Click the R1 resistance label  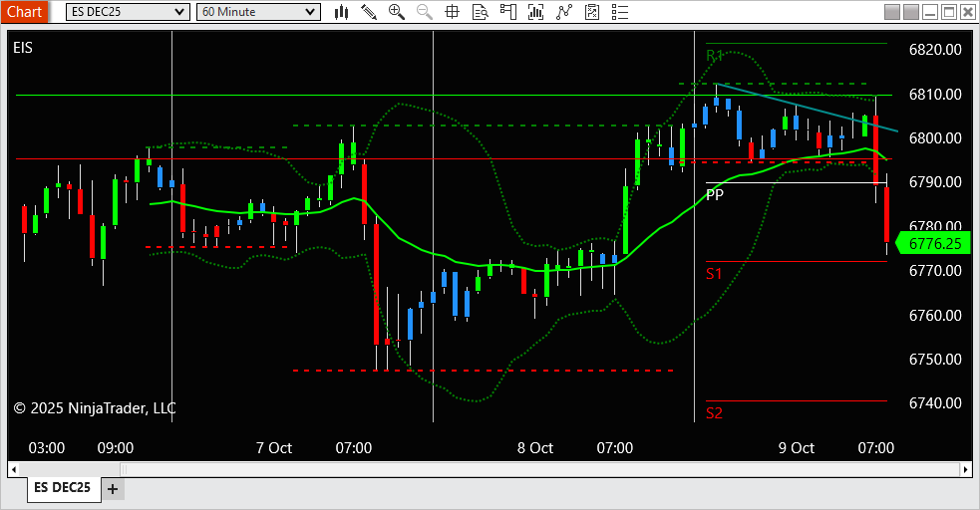click(x=715, y=56)
